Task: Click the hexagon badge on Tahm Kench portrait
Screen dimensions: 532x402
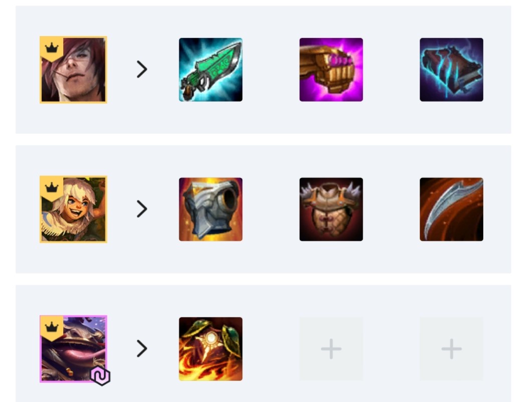Action: point(100,376)
